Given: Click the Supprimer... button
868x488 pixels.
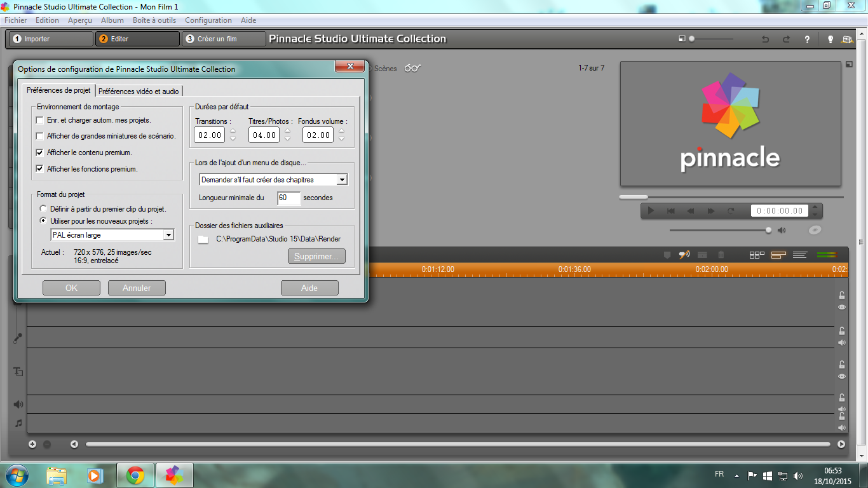Looking at the screenshot, I should click(x=316, y=256).
